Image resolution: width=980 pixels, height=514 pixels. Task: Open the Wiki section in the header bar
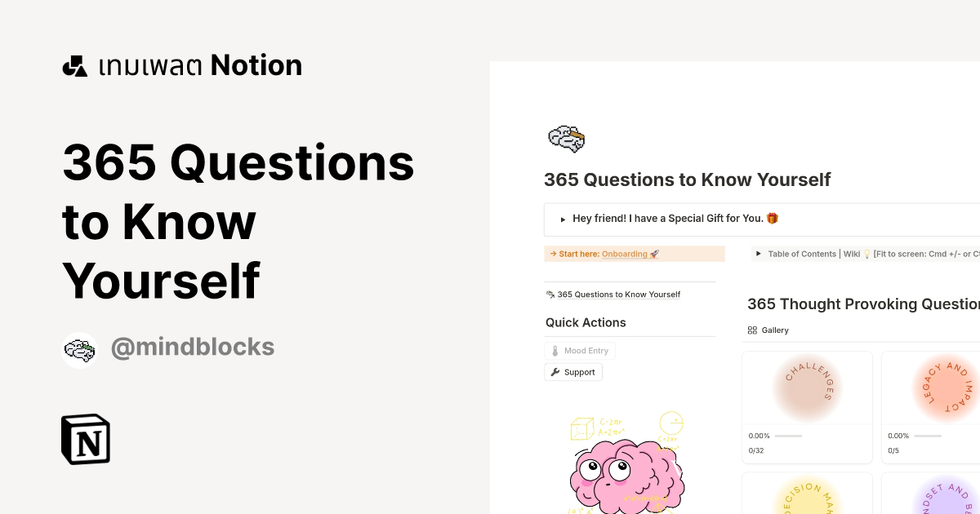(853, 254)
